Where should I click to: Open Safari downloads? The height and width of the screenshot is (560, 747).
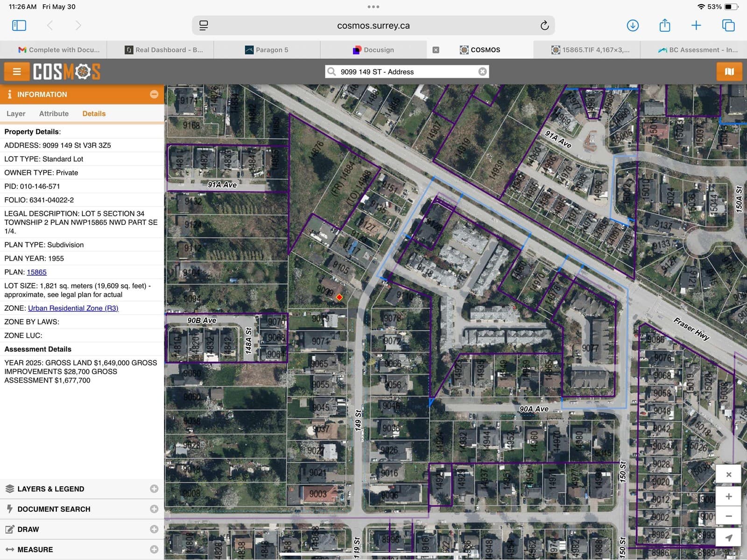[x=633, y=26]
